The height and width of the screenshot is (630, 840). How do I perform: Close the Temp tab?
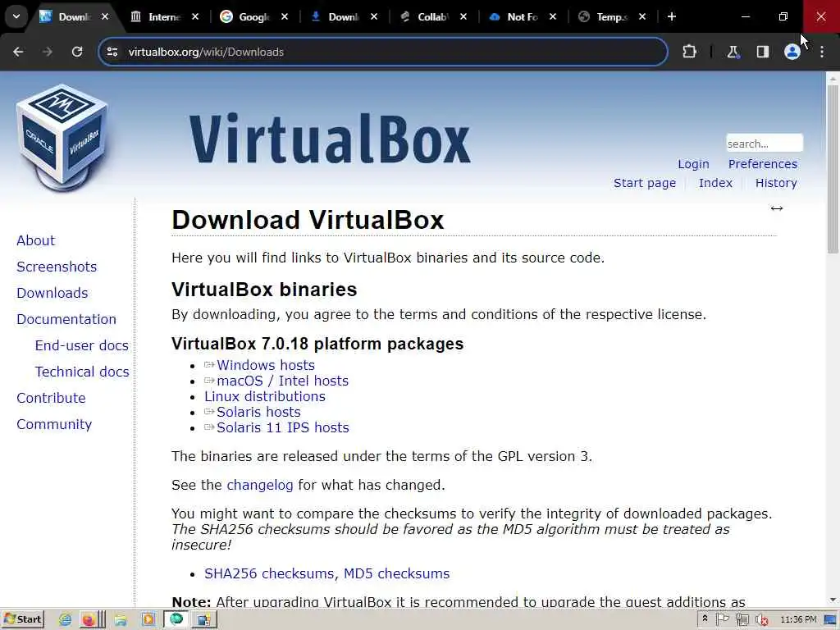[641, 16]
